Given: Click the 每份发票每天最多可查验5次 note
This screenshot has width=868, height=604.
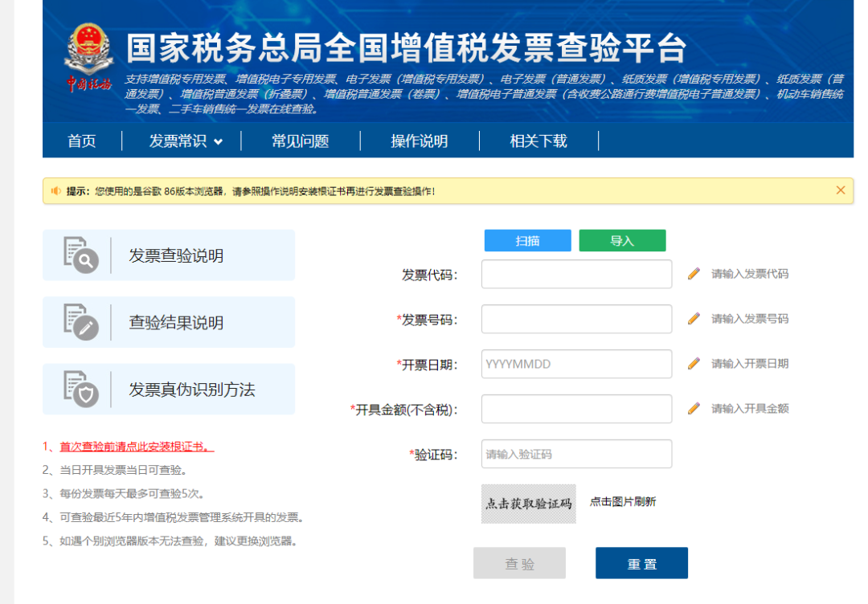Looking at the screenshot, I should 125,494.
